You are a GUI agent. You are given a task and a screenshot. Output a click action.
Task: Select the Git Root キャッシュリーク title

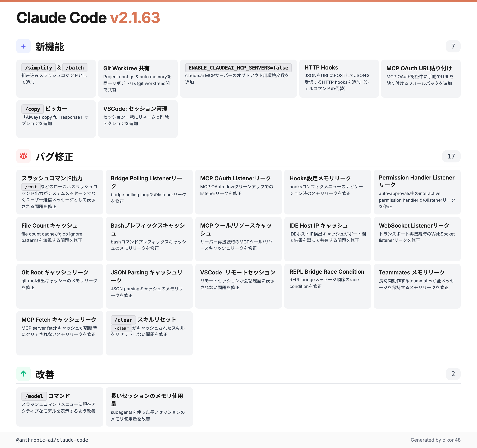[55, 272]
